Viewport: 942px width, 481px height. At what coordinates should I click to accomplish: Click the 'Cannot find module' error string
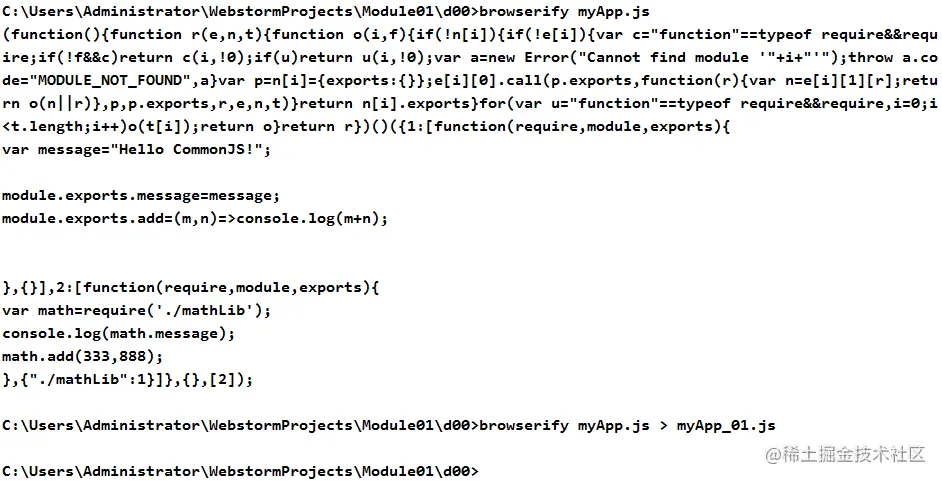(x=667, y=58)
